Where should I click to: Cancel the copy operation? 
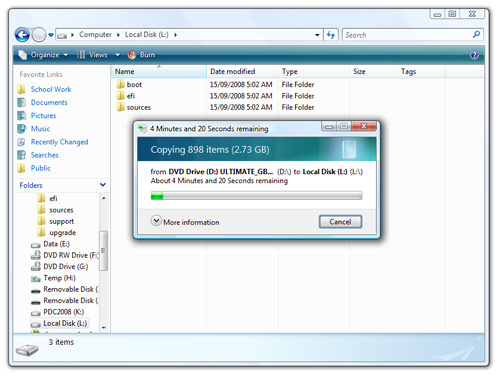340,222
